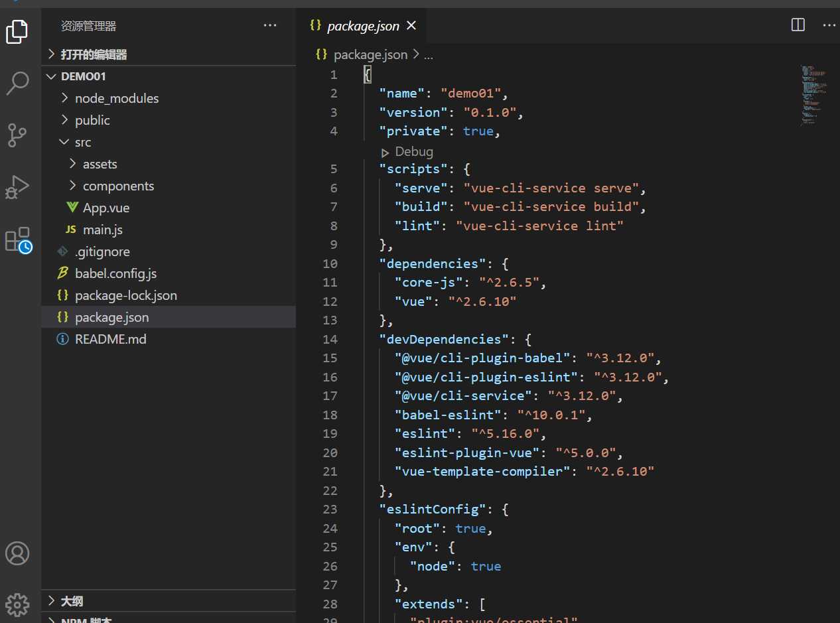Click the braces icon next to package-lock.json

(63, 295)
